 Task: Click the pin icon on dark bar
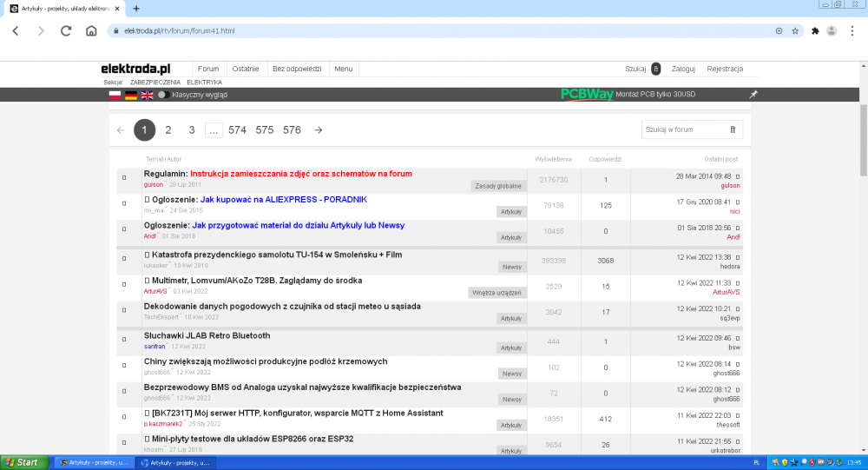[753, 95]
